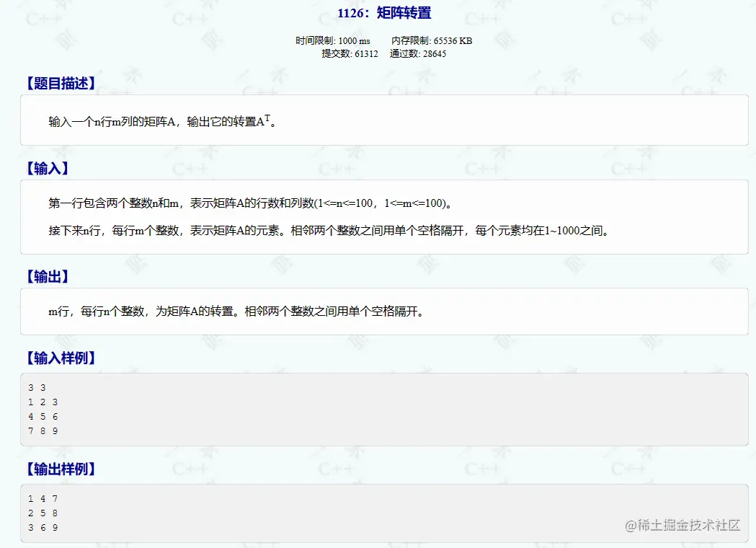Click the '【输入样例】' section heading

click(61, 358)
